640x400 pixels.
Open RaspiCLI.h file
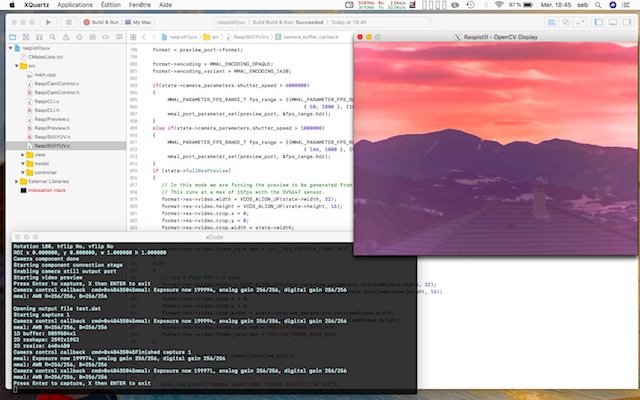[47, 110]
